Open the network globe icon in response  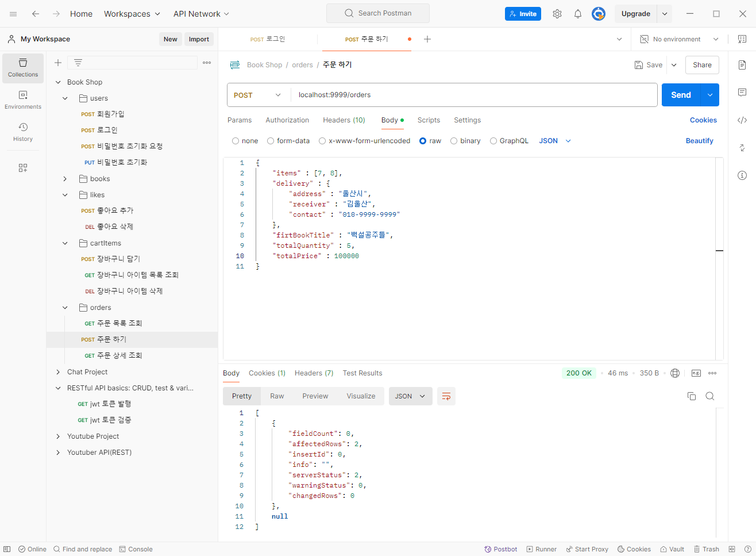click(675, 373)
